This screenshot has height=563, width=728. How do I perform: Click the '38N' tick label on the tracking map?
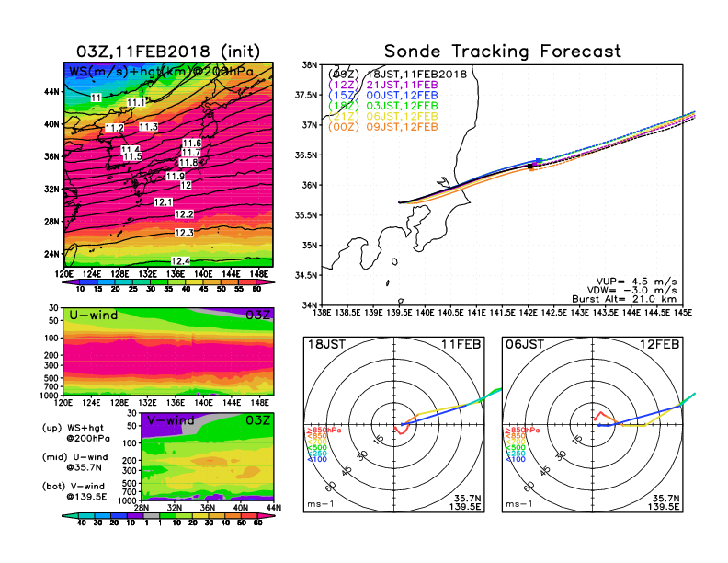click(x=310, y=65)
